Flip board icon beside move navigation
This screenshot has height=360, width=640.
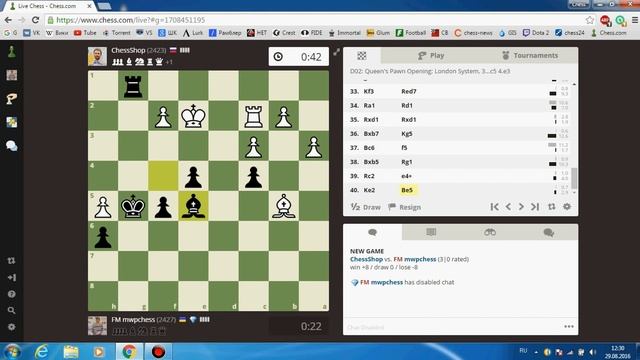point(551,207)
